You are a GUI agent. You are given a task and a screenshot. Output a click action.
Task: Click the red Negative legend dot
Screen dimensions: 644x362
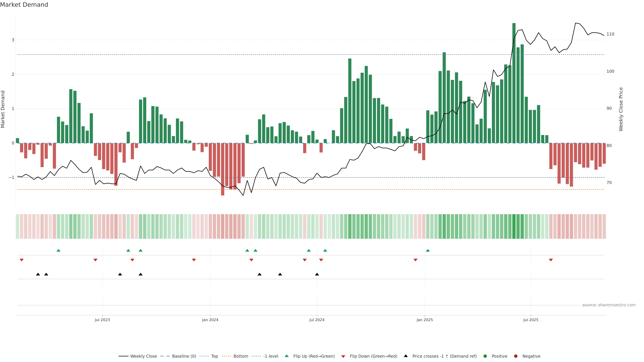[516, 356]
